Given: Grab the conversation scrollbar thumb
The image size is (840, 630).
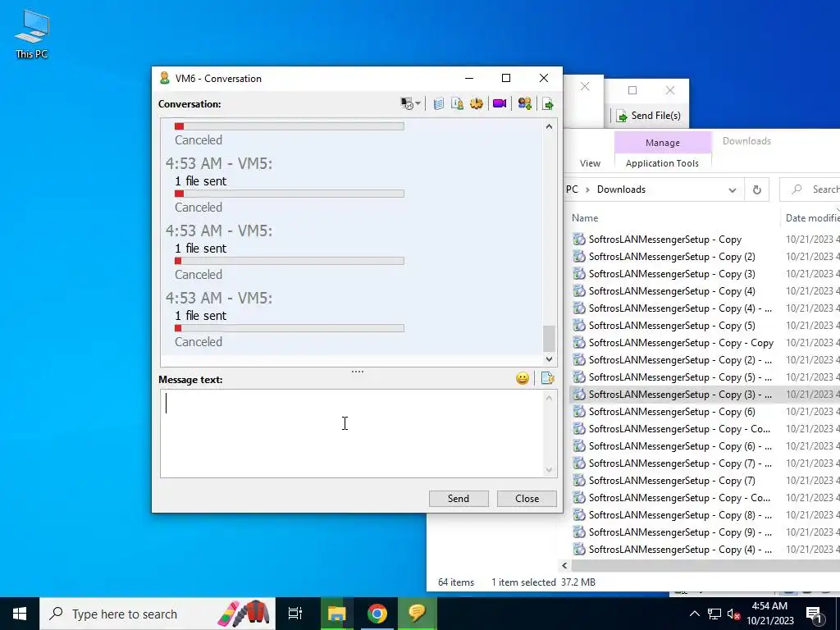Looking at the screenshot, I should tap(549, 338).
